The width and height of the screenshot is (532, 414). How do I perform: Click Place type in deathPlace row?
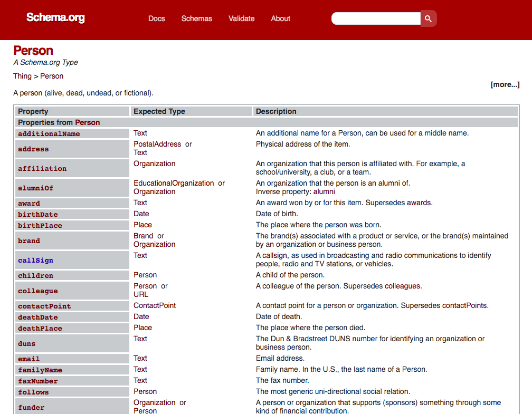click(142, 328)
